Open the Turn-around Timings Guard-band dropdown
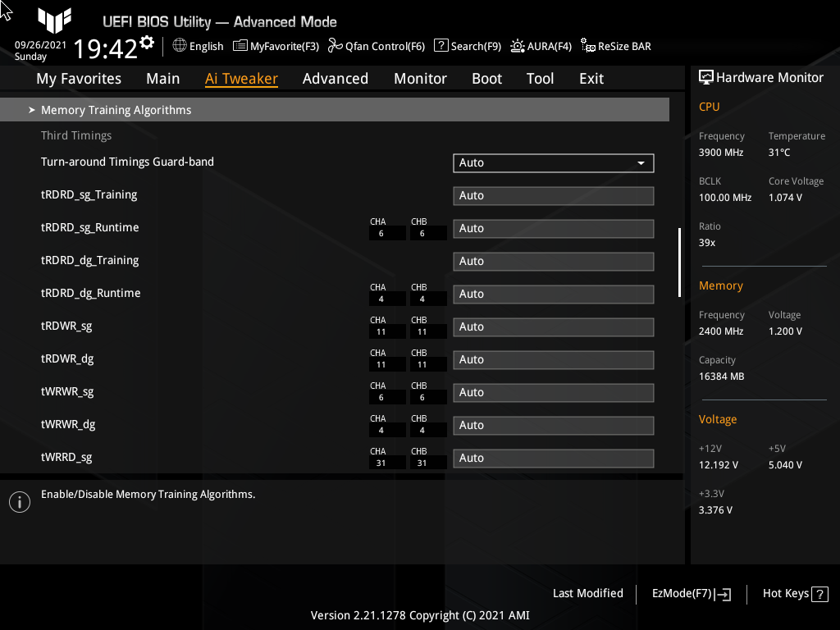The image size is (840, 630). [553, 162]
